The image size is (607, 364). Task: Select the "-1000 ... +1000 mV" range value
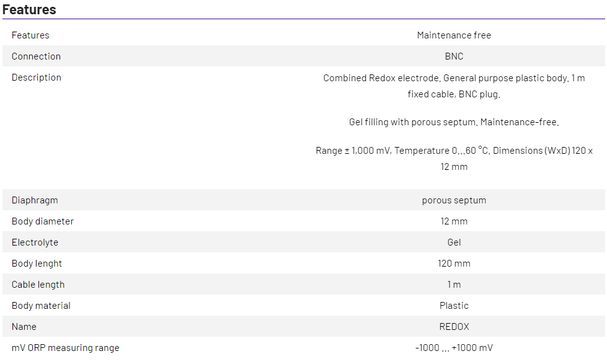pos(454,348)
